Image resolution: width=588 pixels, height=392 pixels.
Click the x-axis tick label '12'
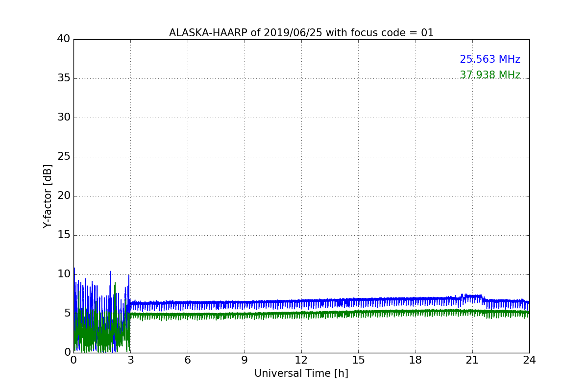pyautogui.click(x=301, y=360)
